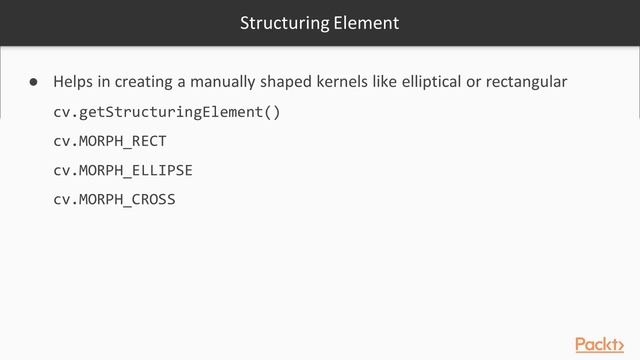Click the Structuring Element title

tap(320, 23)
